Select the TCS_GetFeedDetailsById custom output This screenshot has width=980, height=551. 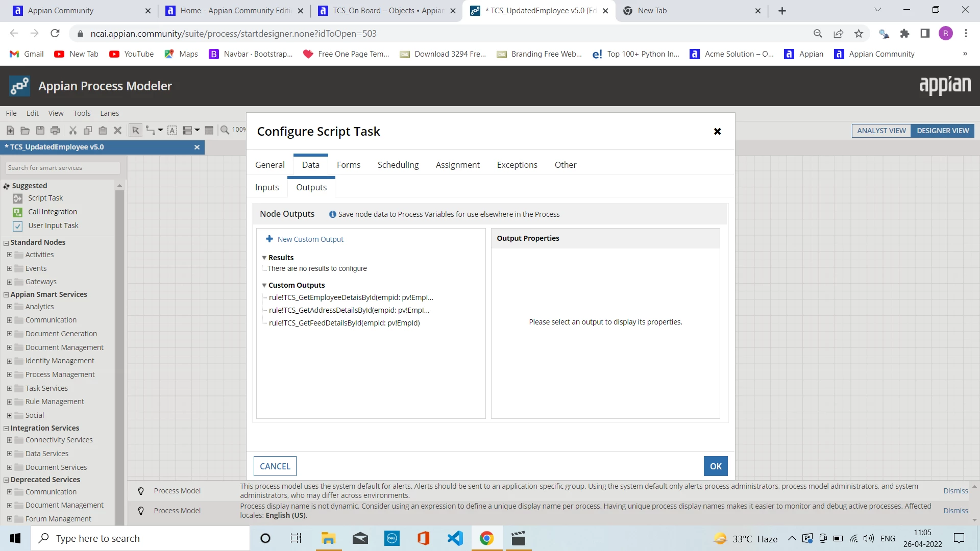click(x=345, y=323)
